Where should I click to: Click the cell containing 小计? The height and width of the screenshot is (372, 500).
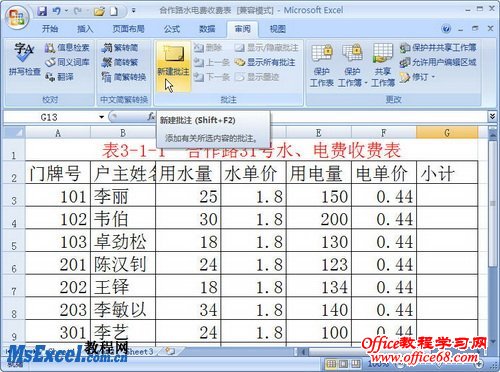click(447, 173)
